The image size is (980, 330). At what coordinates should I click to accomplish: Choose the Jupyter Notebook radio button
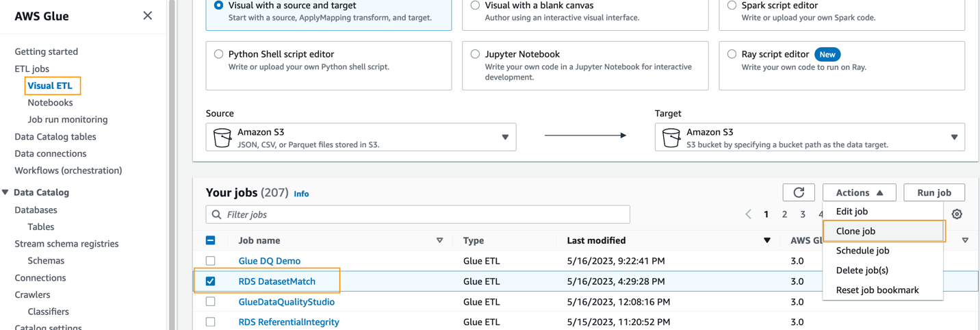[x=475, y=54]
